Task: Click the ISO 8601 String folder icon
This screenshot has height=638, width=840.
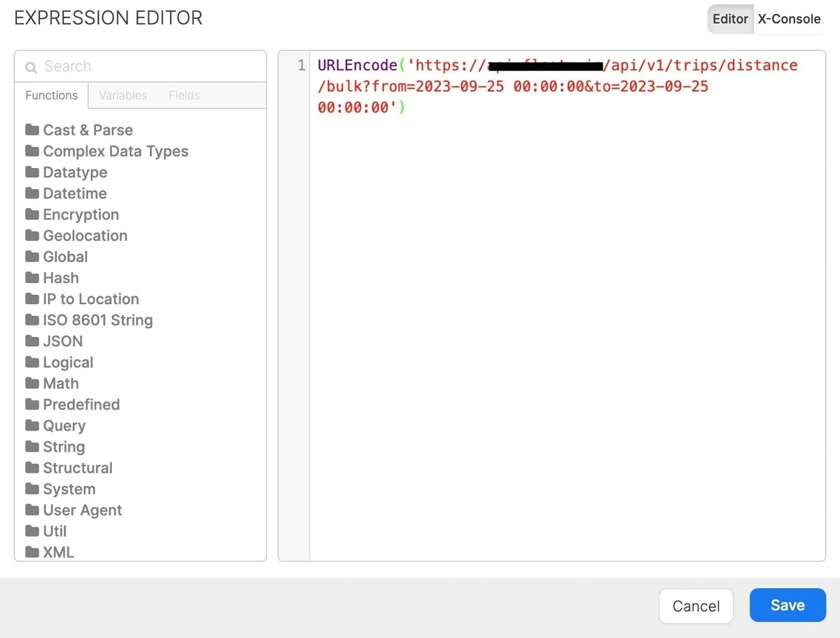Action: coord(32,319)
